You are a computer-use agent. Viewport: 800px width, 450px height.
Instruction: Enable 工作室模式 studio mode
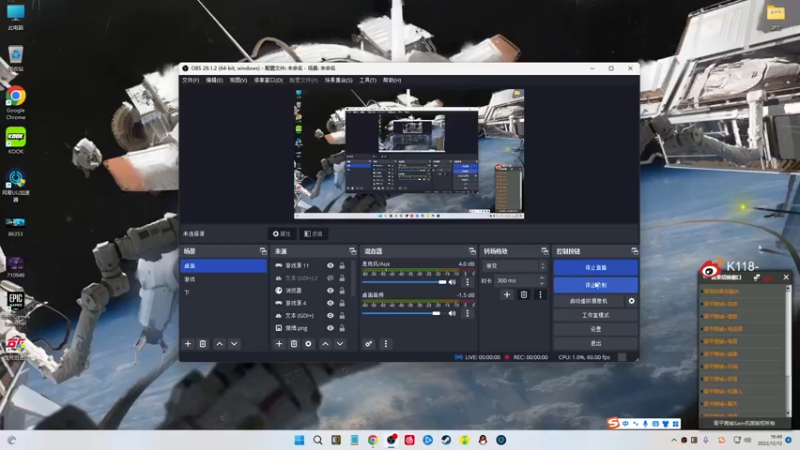coord(595,315)
